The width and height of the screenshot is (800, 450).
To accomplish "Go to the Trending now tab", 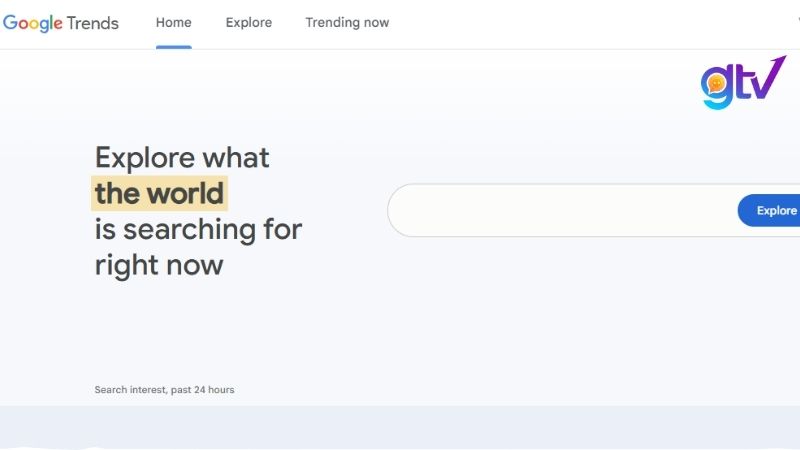I will (347, 23).
